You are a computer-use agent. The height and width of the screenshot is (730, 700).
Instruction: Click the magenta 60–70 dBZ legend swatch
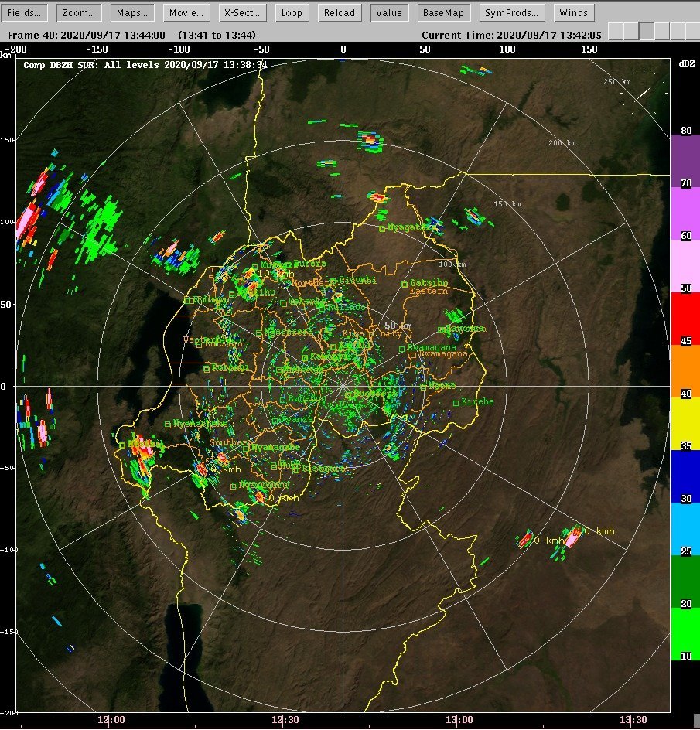pyautogui.click(x=685, y=213)
